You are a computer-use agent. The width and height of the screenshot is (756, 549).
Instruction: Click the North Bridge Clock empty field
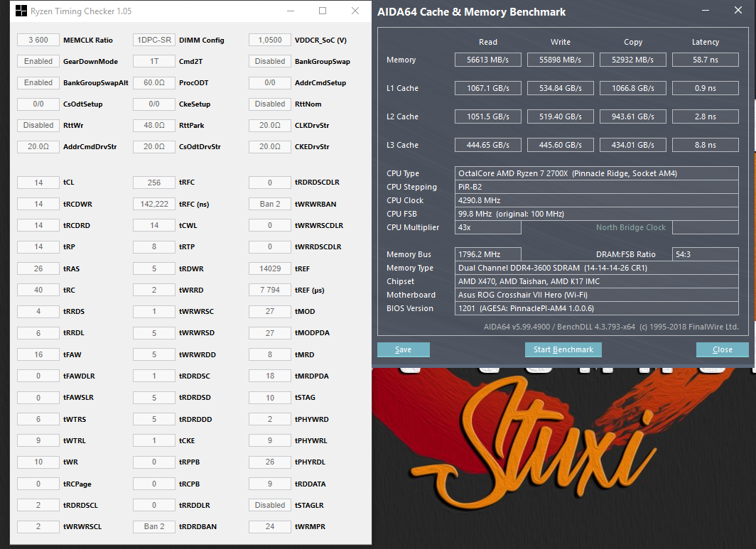706,227
